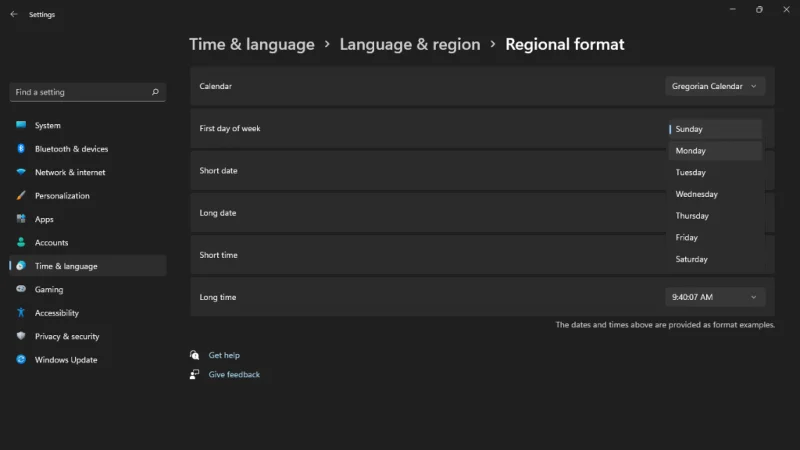
Task: Open Privacy & security settings
Action: 88,336
